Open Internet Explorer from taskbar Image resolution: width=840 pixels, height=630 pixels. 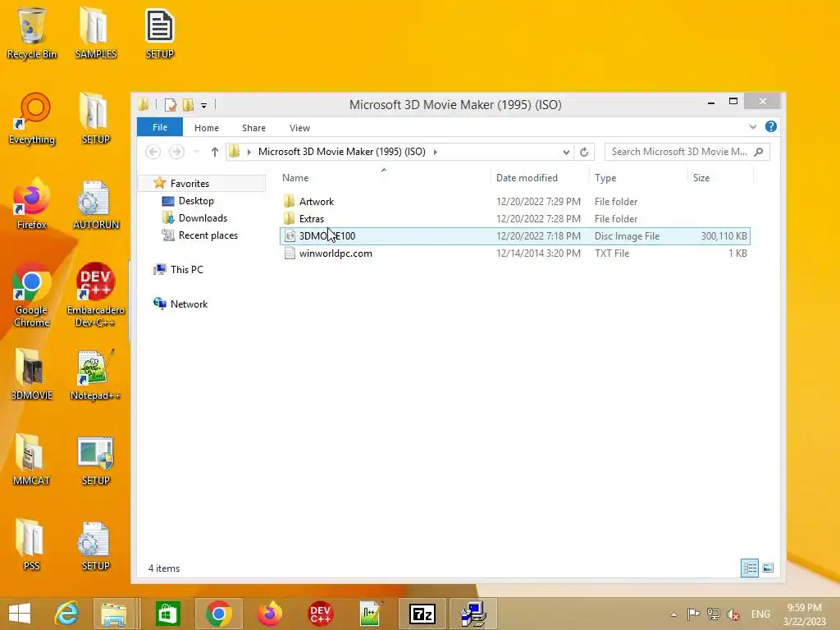click(x=66, y=614)
